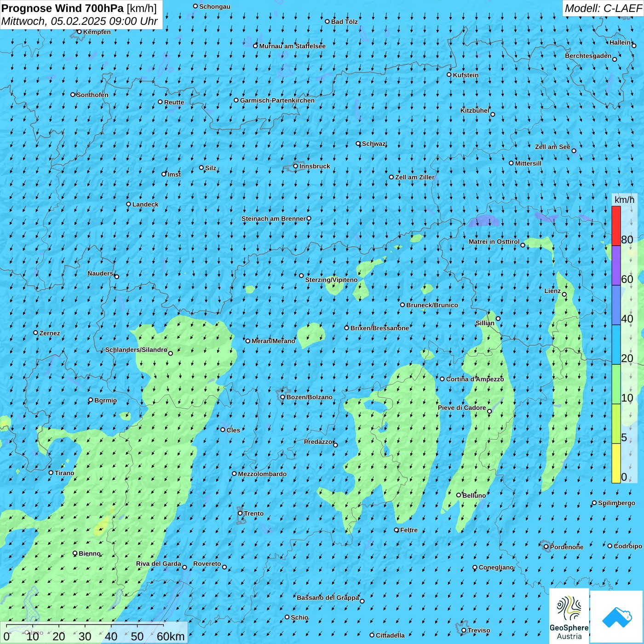The height and width of the screenshot is (644, 644).
Task: Click the Pordenone city label
Action: [567, 547]
